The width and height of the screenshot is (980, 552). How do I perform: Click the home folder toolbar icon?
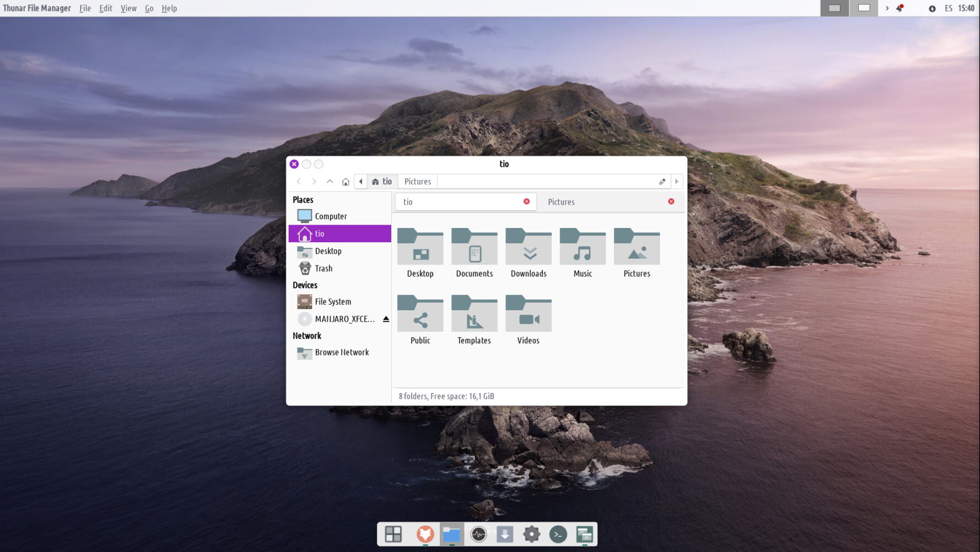pos(345,182)
